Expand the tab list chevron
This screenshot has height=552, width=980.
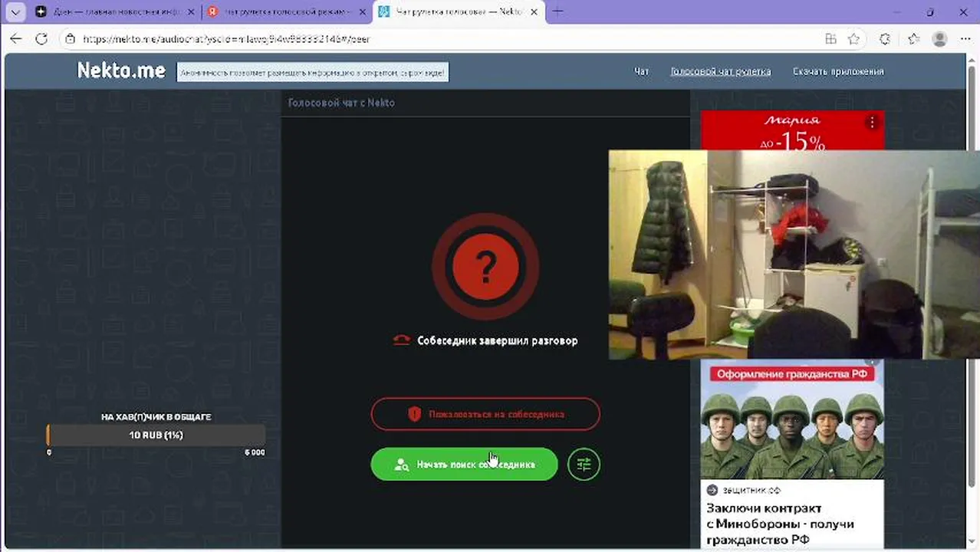15,11
